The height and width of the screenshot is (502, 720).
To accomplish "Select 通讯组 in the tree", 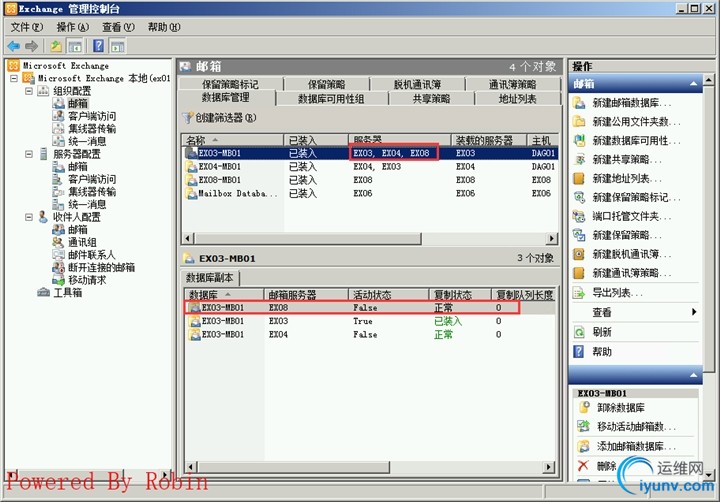I will pos(82,242).
